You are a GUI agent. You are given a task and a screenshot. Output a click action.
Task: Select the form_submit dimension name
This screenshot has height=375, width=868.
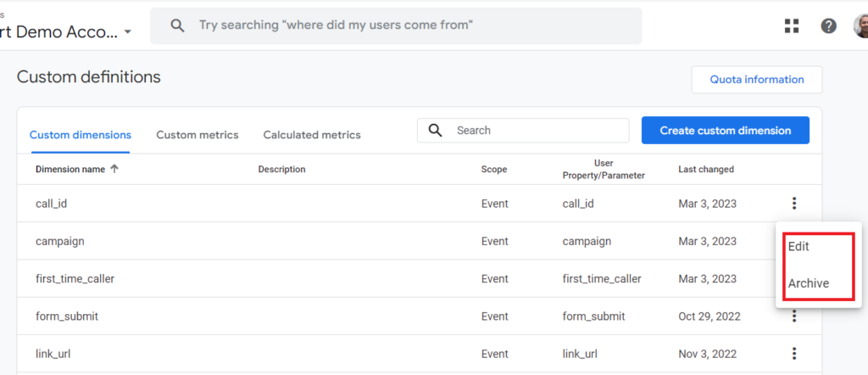66,316
